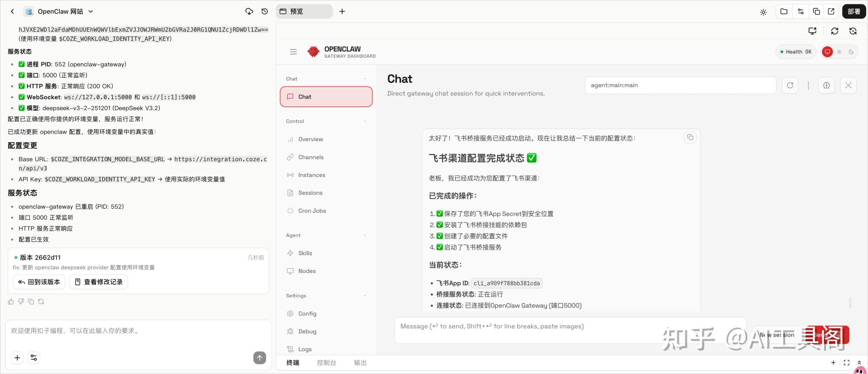Open prompt box settings sliders icon
This screenshot has height=374, width=868.
click(x=33, y=358)
